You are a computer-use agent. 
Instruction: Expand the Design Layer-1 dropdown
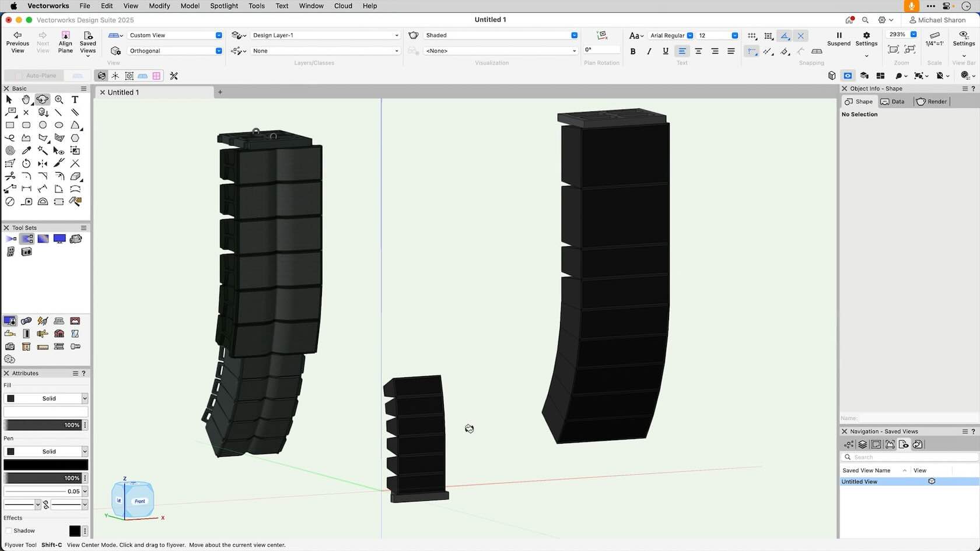coord(395,35)
